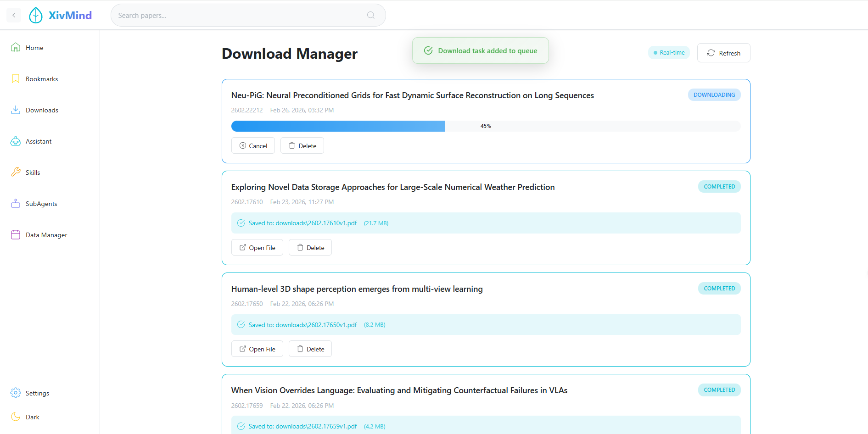Viewport: 868px width, 434px height.
Task: Refresh the download list
Action: click(x=723, y=53)
